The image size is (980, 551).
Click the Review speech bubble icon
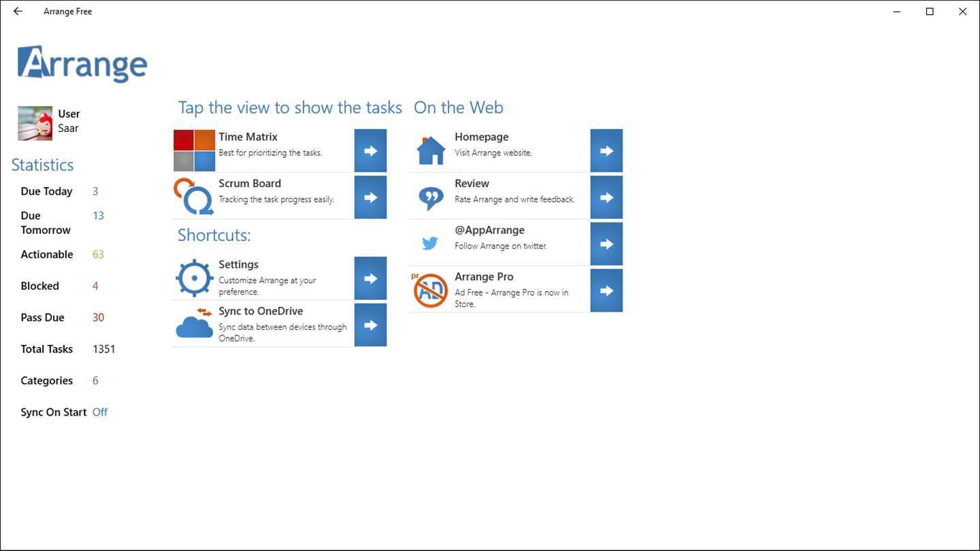430,198
